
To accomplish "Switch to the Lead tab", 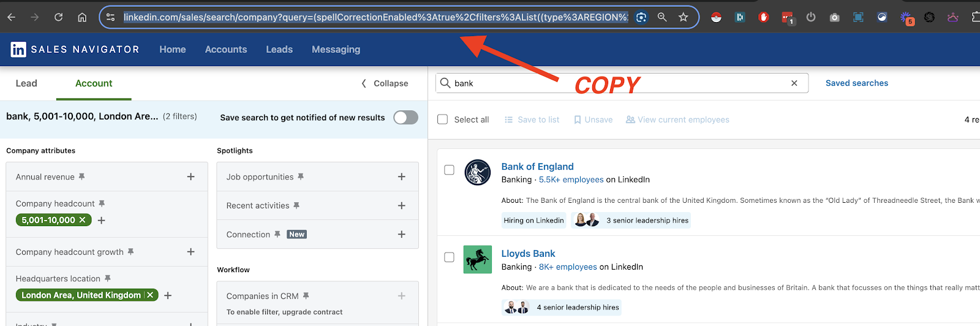I will [26, 83].
